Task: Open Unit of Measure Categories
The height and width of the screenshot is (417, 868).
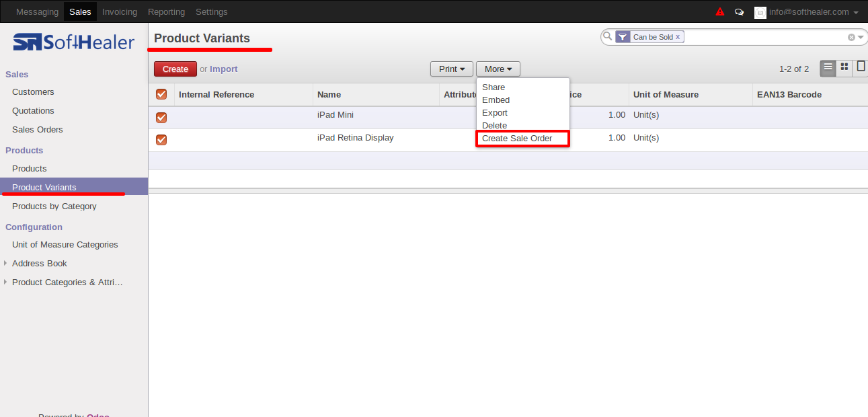Action: 65,244
